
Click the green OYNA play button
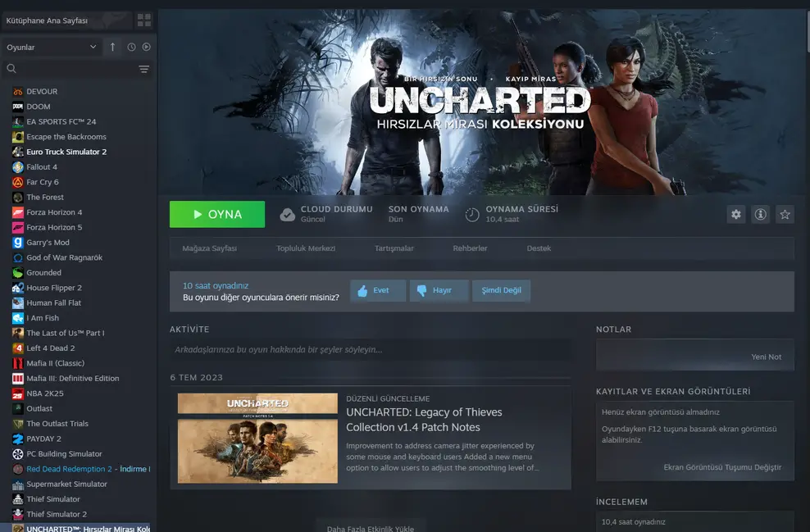(217, 214)
